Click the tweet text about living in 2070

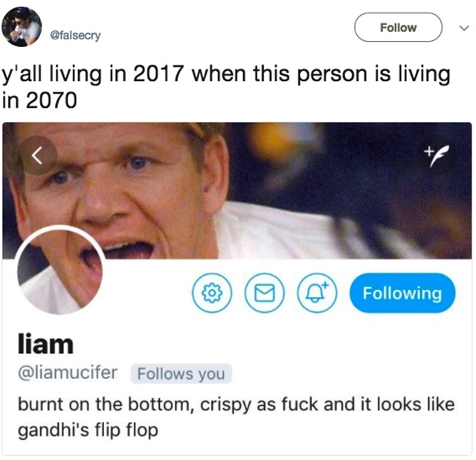226,87
